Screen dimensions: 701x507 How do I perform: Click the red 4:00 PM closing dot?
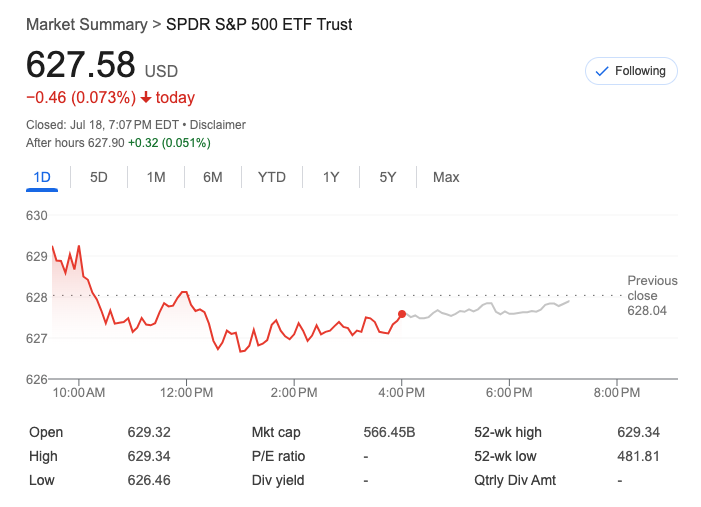pos(402,314)
